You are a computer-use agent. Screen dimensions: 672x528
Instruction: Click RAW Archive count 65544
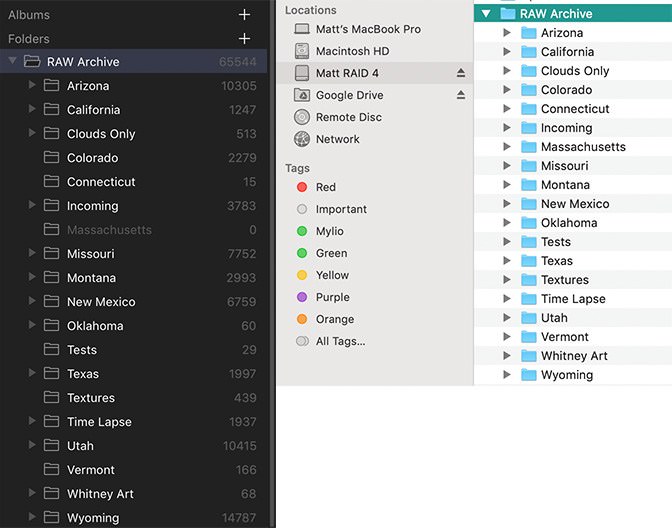pyautogui.click(x=238, y=62)
